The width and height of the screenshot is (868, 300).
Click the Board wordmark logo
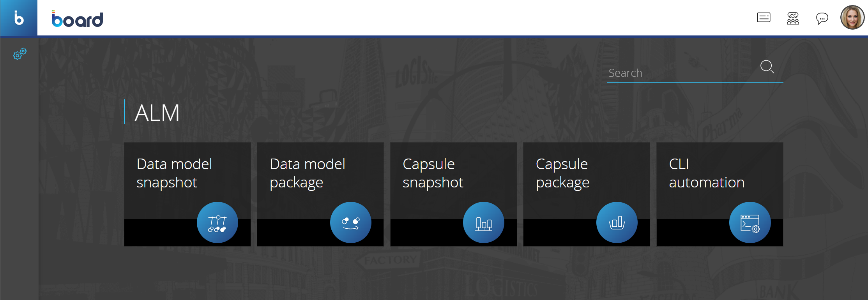77,19
